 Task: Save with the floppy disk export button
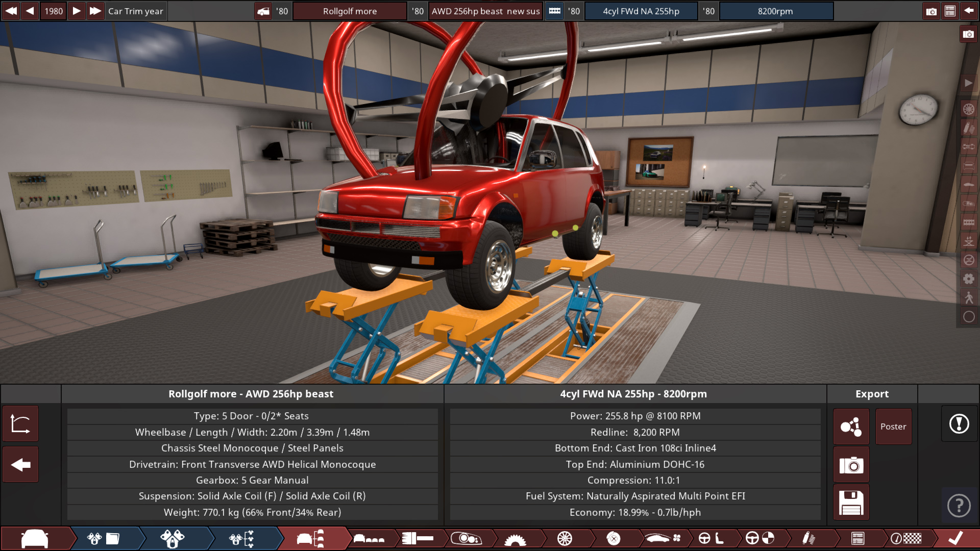click(851, 503)
